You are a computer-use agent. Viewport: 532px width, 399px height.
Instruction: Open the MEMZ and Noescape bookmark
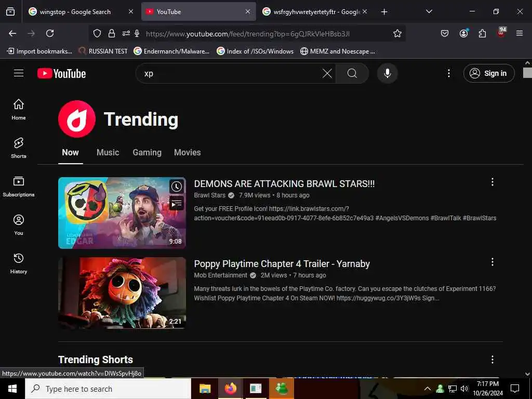[x=338, y=51]
